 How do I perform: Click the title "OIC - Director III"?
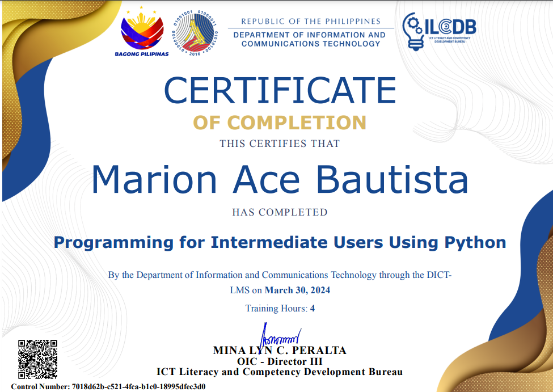click(280, 361)
